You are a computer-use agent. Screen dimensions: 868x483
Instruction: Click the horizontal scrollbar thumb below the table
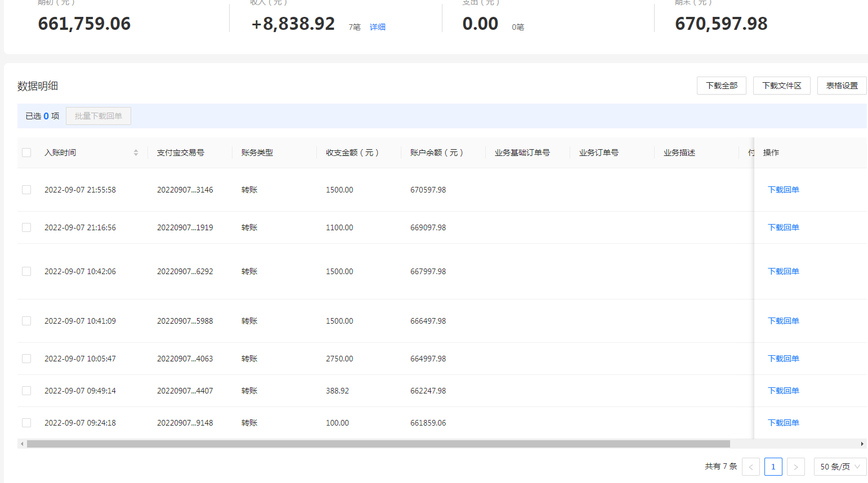click(378, 444)
